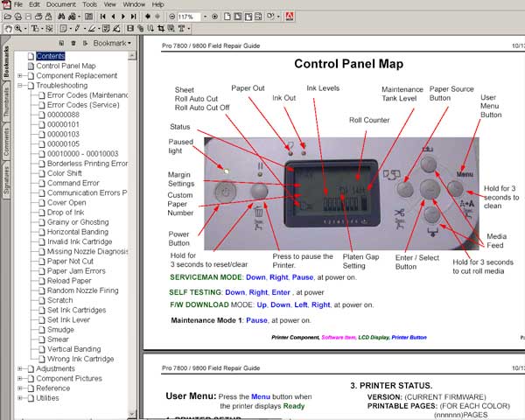Open the Cover Open bookmark
Viewport: 525px width, 420px height.
click(66, 203)
